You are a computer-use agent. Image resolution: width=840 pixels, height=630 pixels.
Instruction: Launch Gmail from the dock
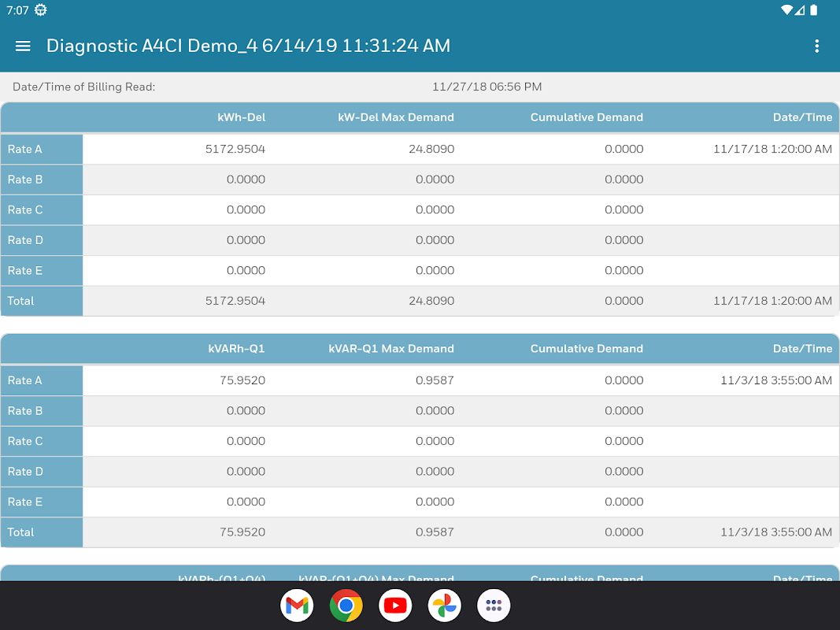click(297, 606)
